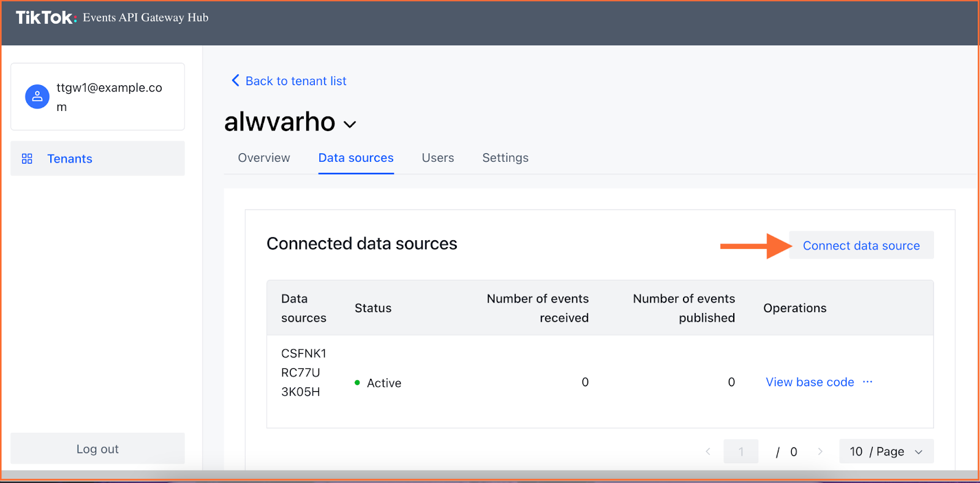Viewport: 980px width, 483px height.
Task: Click the Operations column header
Action: pyautogui.click(x=795, y=308)
